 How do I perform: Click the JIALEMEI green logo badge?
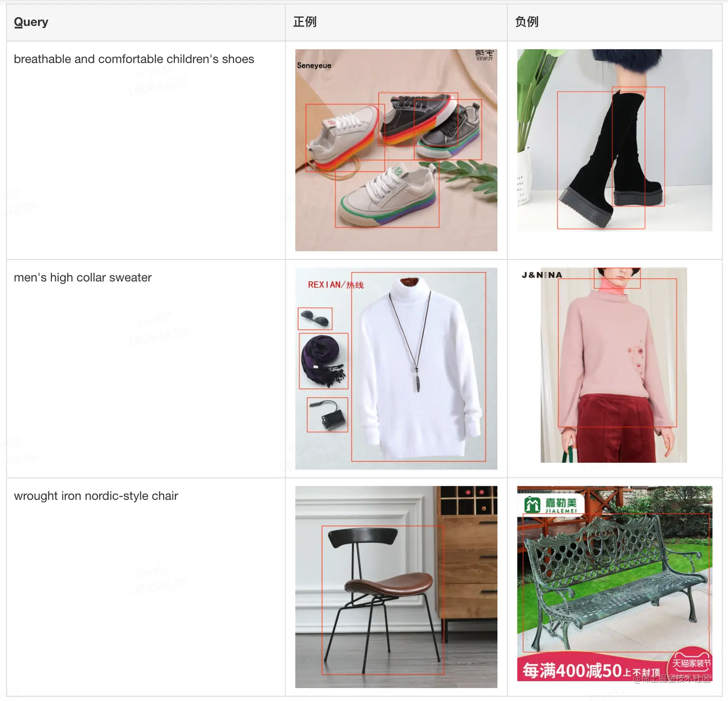pos(553,505)
